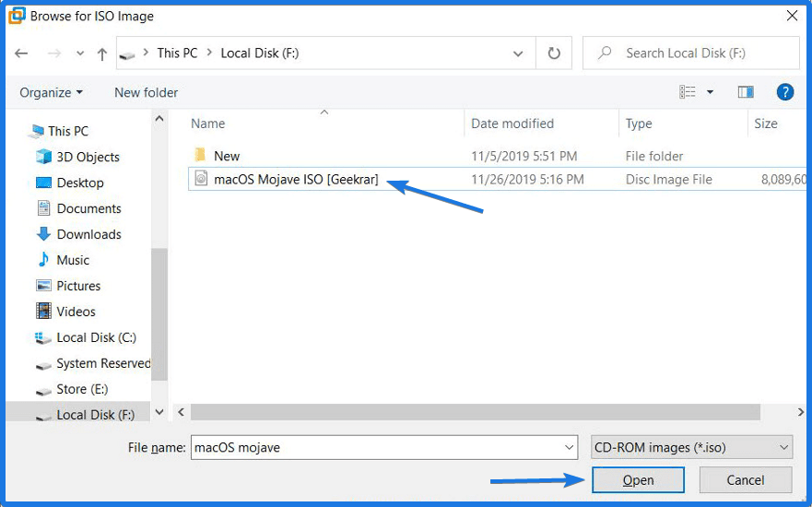Open Pictures in the sidebar

[x=78, y=286]
